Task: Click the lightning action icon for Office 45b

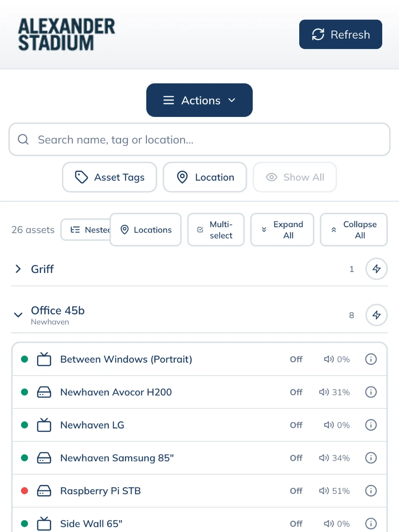Action: click(376, 315)
